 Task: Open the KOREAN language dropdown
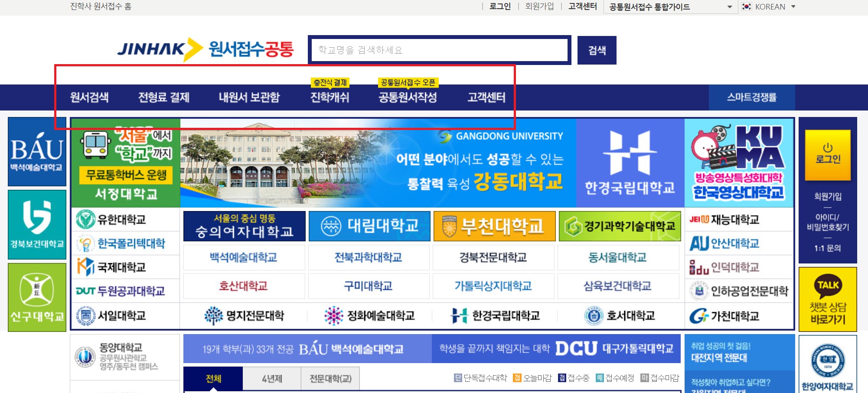[x=768, y=7]
